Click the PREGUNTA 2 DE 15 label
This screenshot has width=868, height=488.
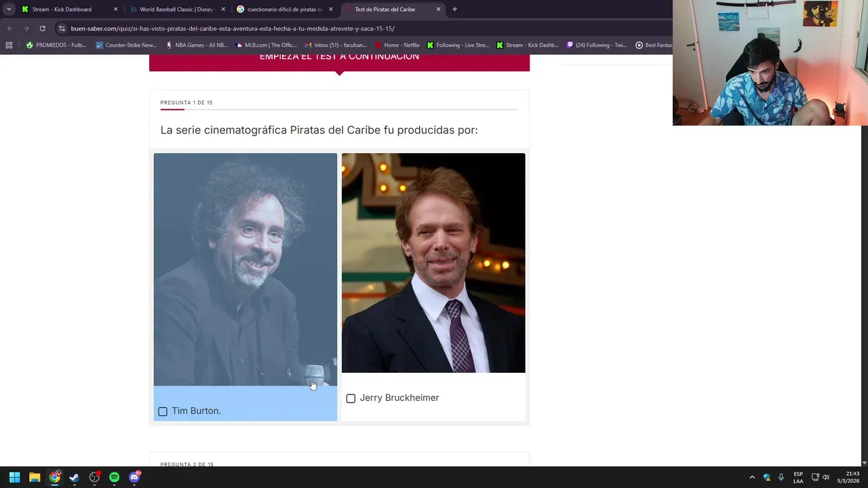point(186,464)
